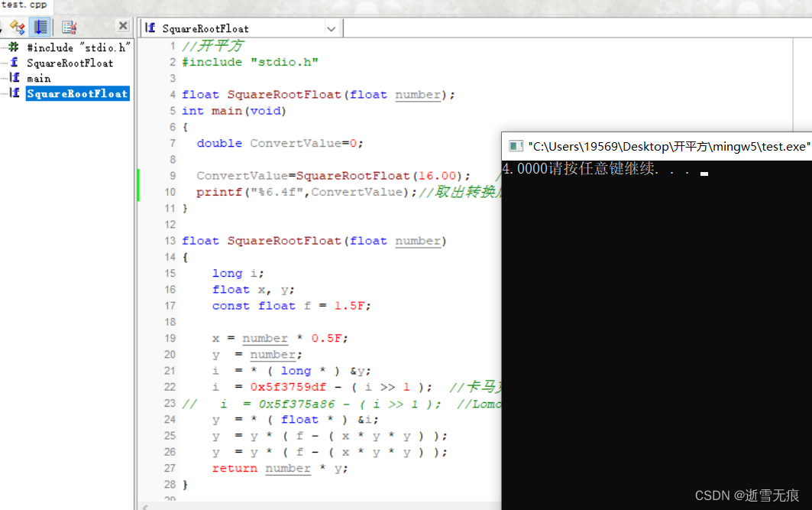
Task: Select the highlighted SquareRootFloat definition symbol
Action: click(77, 94)
